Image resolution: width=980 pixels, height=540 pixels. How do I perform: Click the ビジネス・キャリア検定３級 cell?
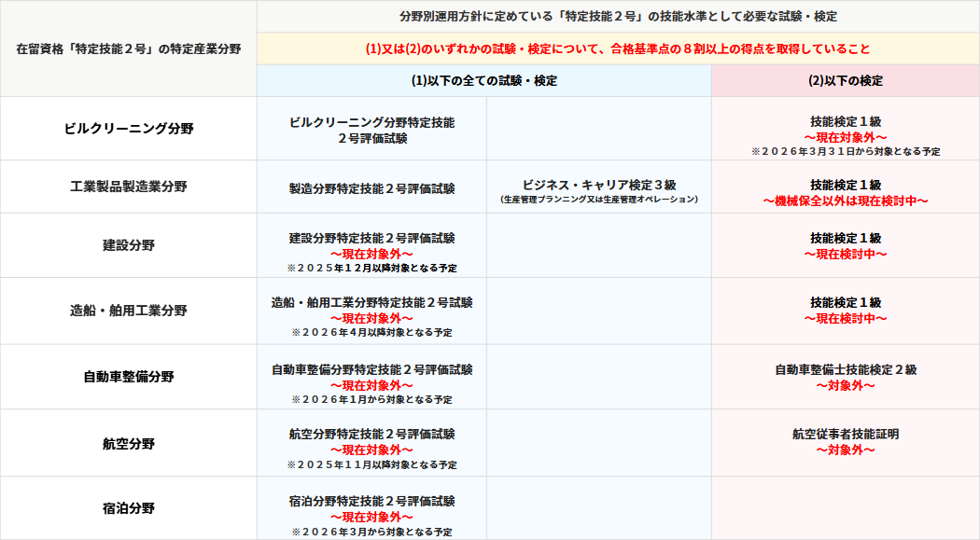point(598,185)
